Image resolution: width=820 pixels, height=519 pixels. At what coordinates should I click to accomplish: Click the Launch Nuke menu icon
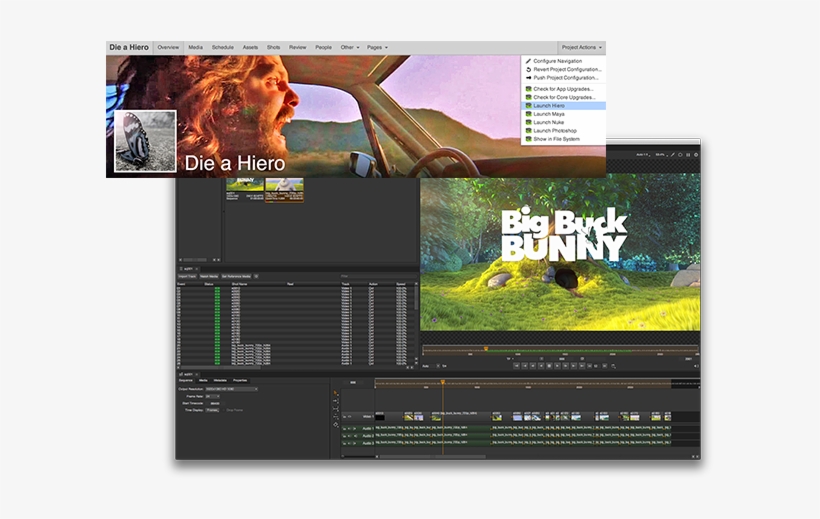tap(528, 122)
